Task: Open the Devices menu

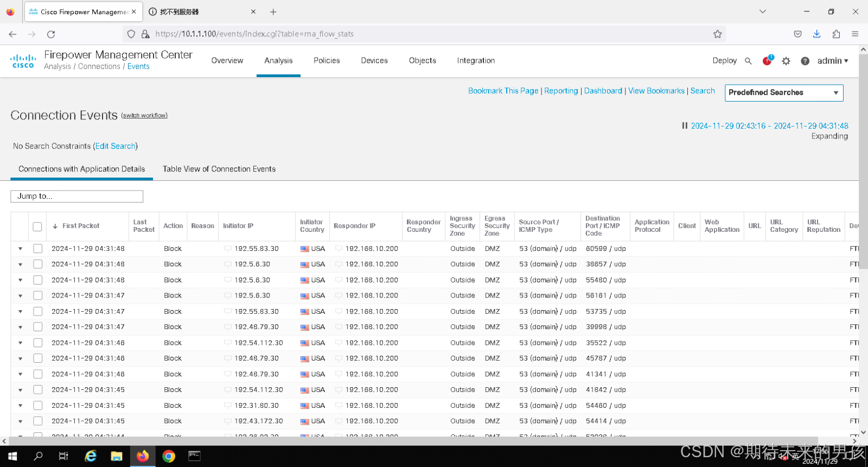Action: coord(374,60)
